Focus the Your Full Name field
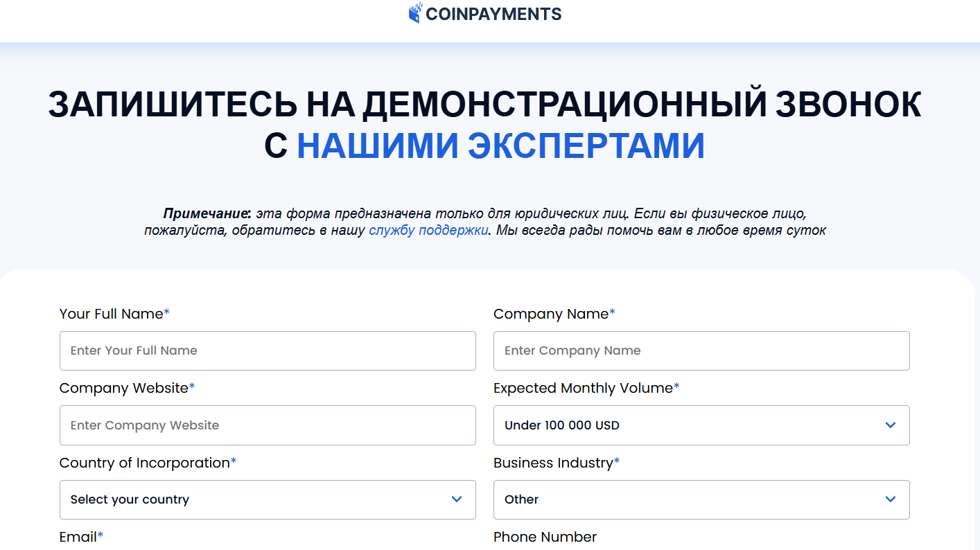 coord(268,351)
